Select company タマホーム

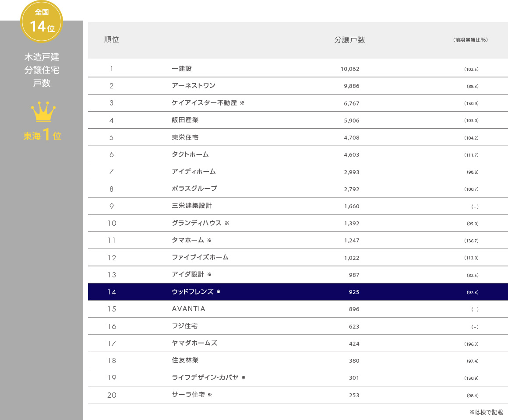pos(188,240)
